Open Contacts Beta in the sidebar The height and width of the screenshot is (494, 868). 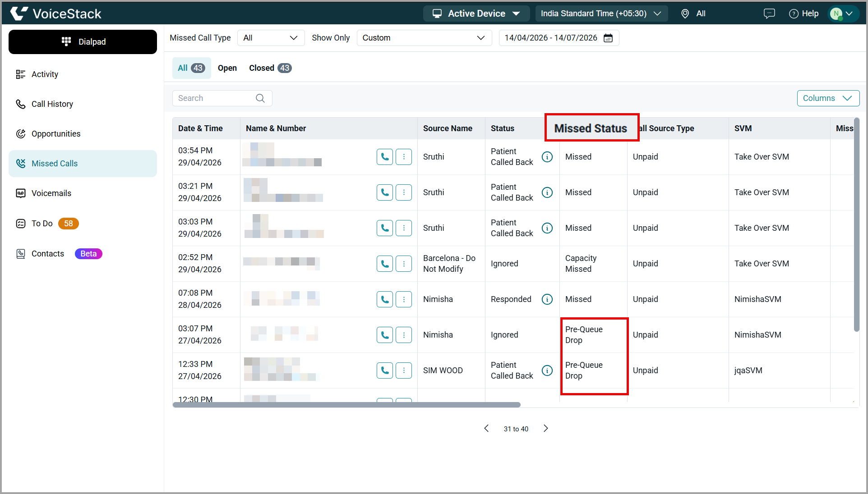click(x=83, y=254)
